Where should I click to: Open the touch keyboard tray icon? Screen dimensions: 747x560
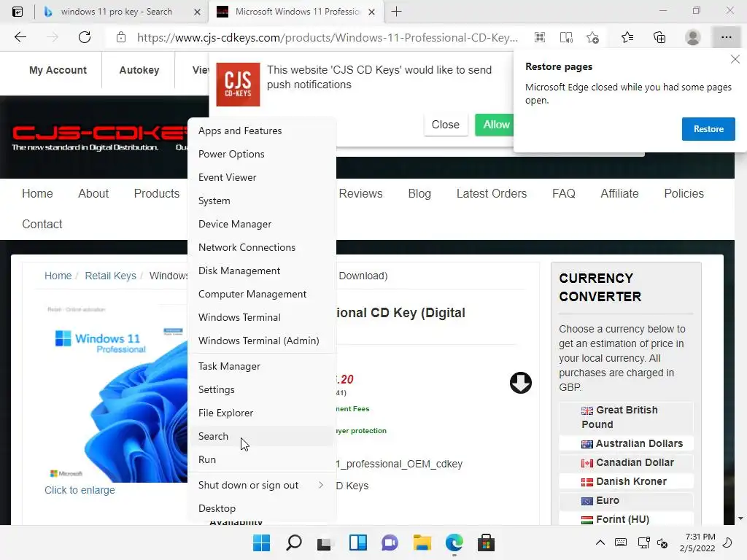coord(621,542)
